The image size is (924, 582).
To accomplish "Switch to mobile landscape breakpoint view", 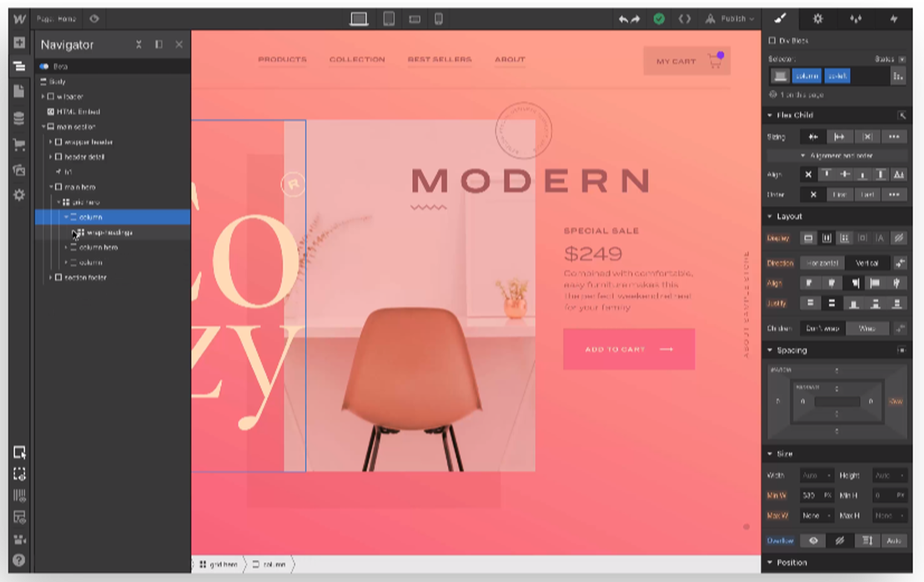I will [x=415, y=19].
